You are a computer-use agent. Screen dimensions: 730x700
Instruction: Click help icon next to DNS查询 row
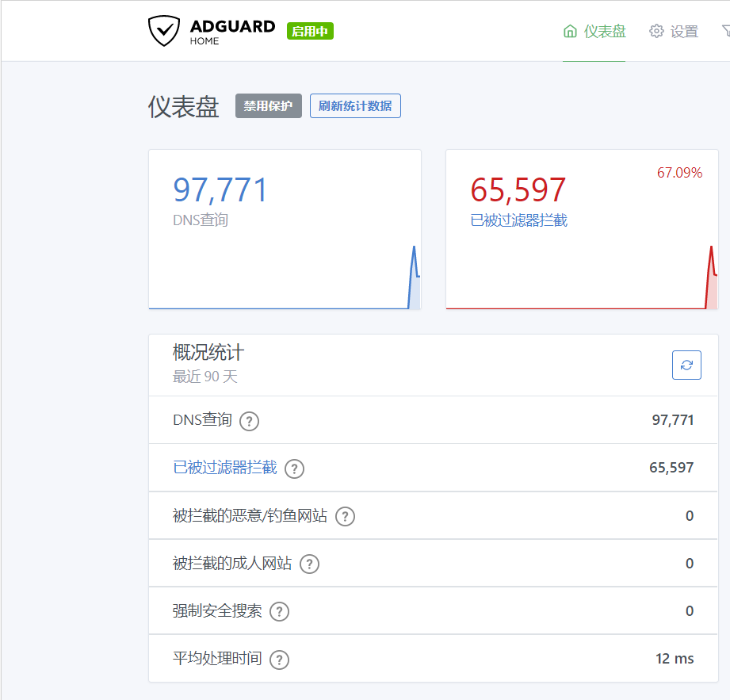(249, 421)
